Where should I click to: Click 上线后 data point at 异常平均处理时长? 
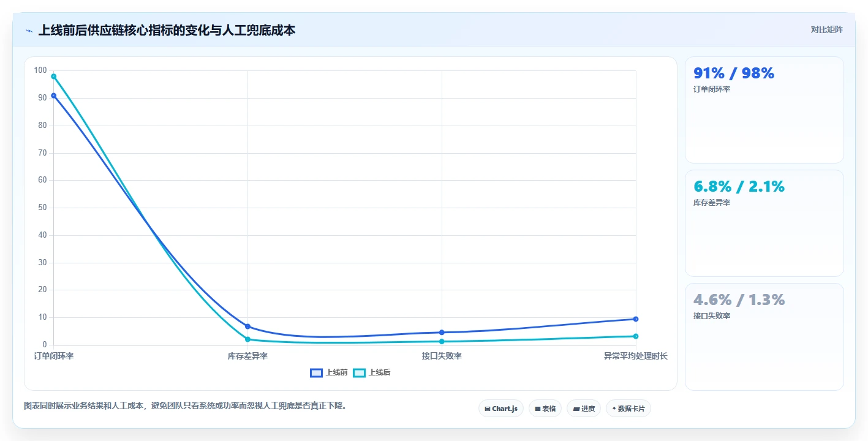[x=636, y=336]
